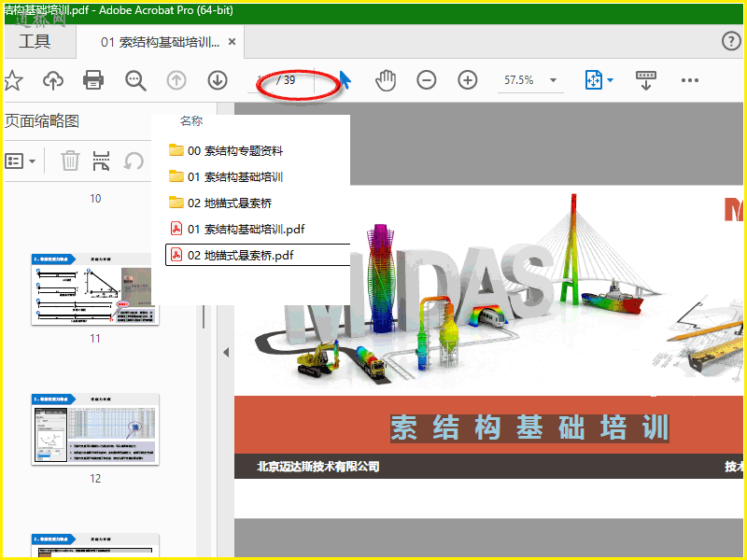Print the document using the printer icon
This screenshot has height=560, width=747.
[92, 80]
